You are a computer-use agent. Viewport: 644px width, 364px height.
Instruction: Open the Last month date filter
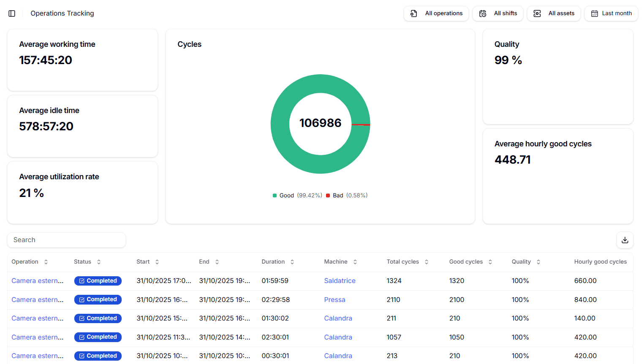point(611,13)
